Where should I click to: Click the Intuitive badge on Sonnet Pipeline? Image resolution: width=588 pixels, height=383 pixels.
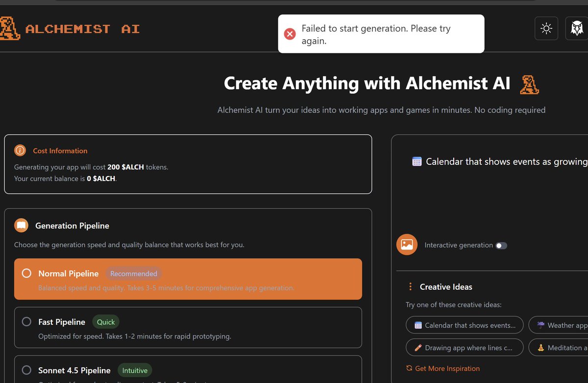(135, 370)
